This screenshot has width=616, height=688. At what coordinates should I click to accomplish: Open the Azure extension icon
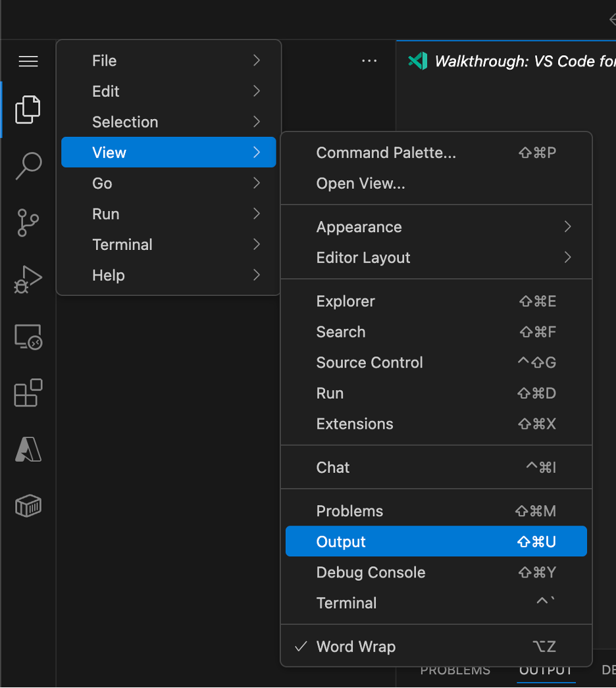[28, 450]
